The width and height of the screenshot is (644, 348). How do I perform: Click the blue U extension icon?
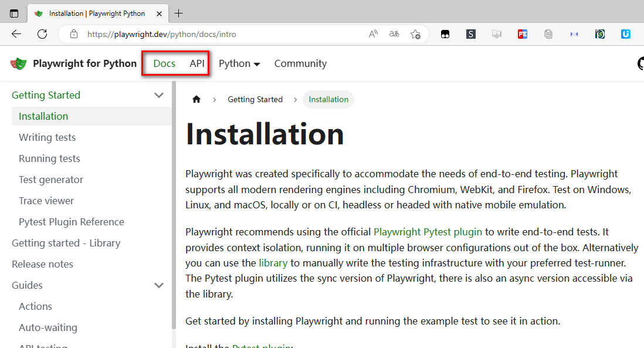click(x=625, y=34)
